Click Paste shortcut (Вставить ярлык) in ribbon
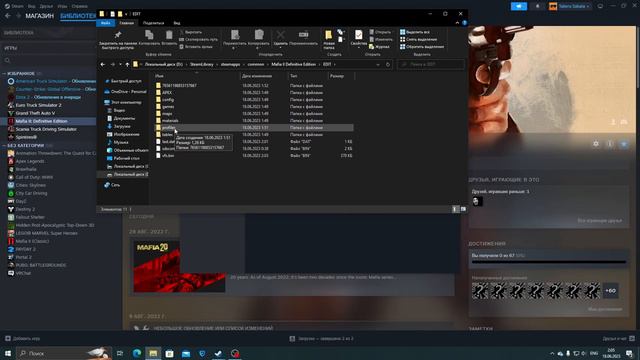The width and height of the screenshot is (640, 360). [x=196, y=47]
